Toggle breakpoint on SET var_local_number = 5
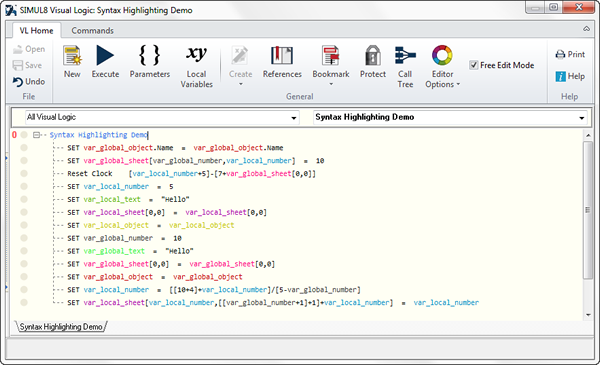Viewport: 600px width, 365px height. [24, 186]
